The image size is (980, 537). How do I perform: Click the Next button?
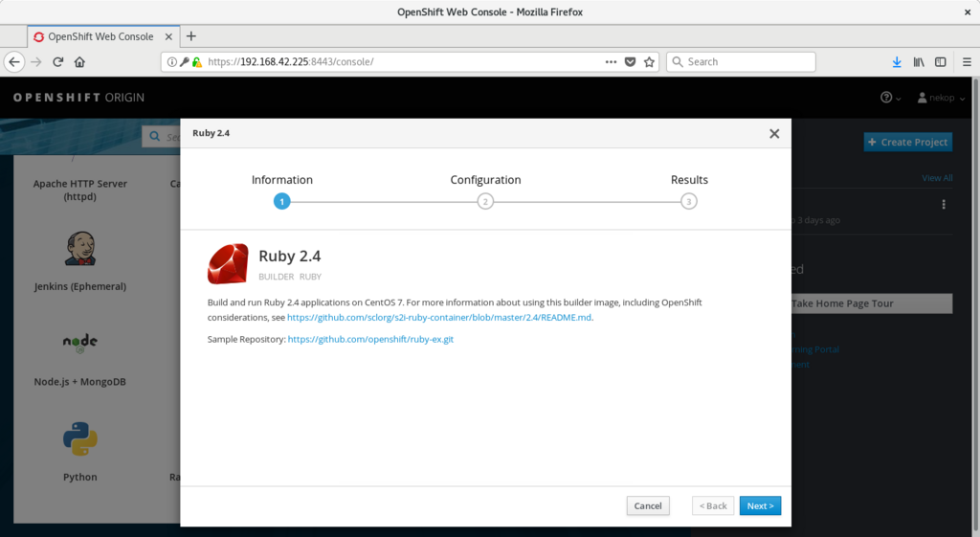[x=760, y=505]
